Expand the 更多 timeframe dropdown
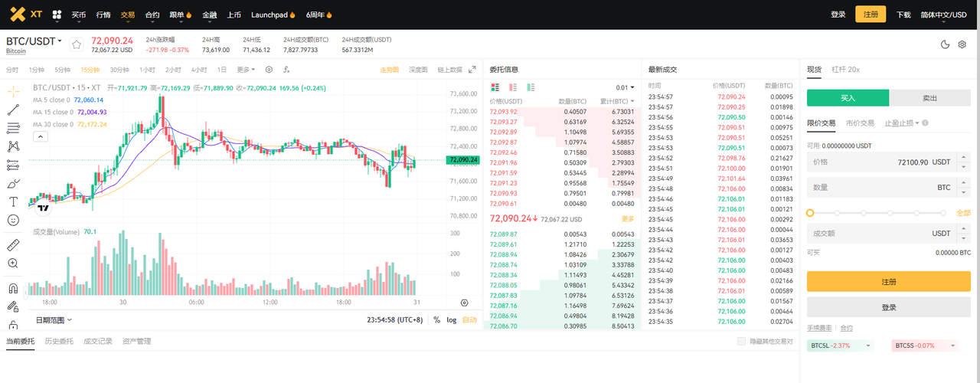 [246, 70]
